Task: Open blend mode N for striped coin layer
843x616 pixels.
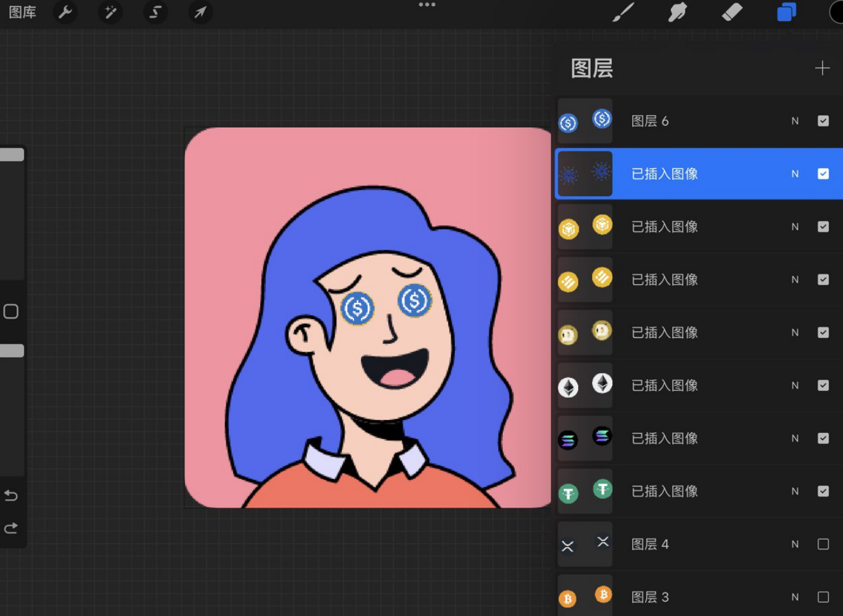Action: 795,280
